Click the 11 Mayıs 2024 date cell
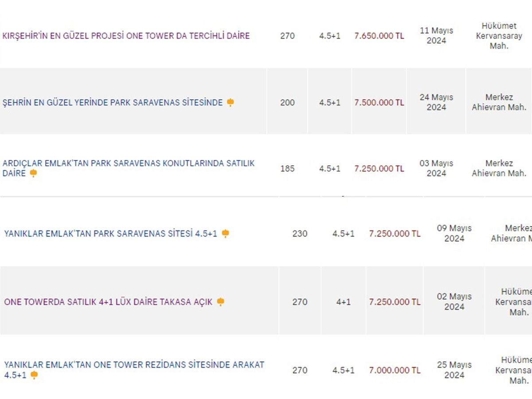The height and width of the screenshot is (399, 532). click(436, 35)
